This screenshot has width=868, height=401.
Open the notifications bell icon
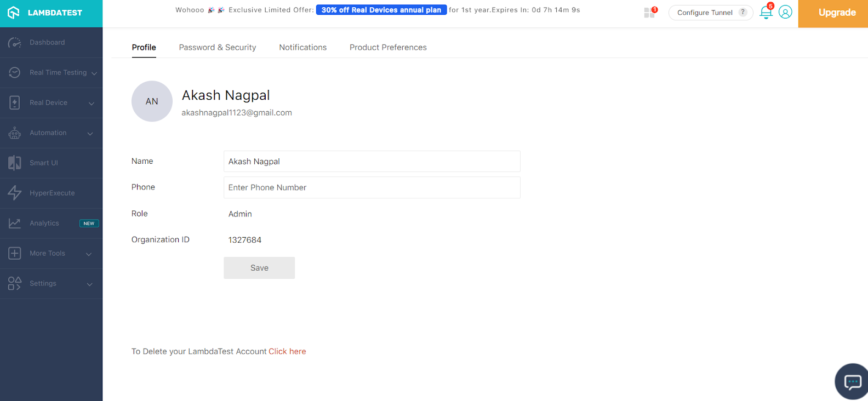(x=766, y=12)
